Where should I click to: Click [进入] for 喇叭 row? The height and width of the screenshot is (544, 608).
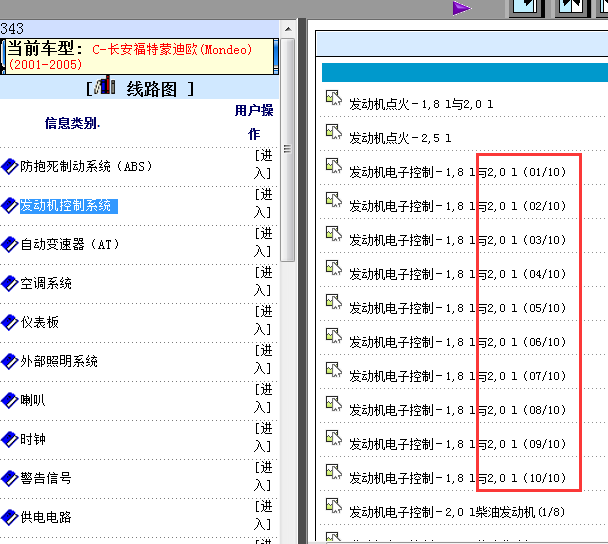click(x=263, y=398)
